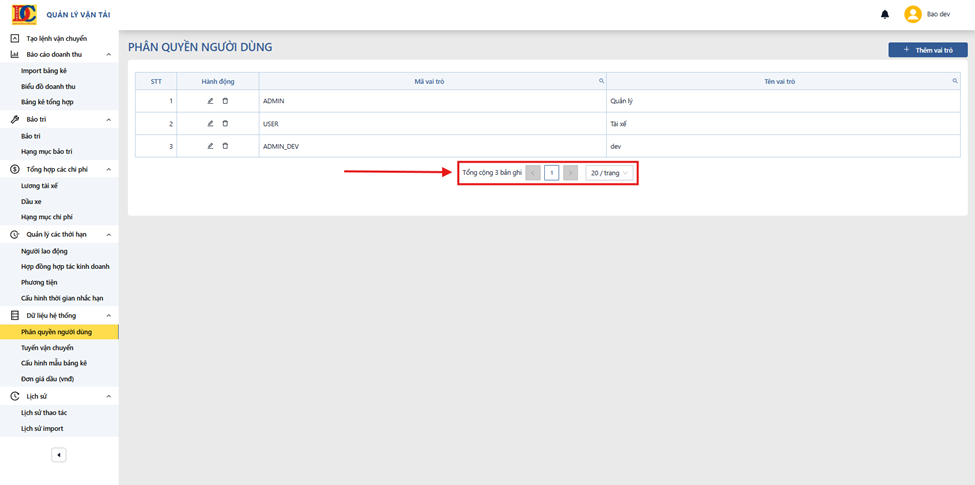Collapse the Lịch sử menu group
This screenshot has height=485, width=975.
(108, 396)
